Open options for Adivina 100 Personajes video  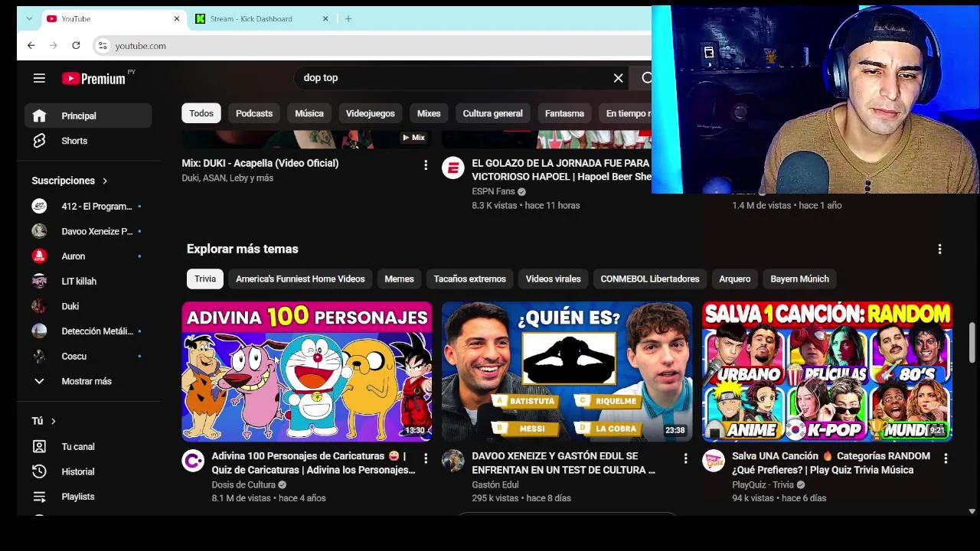(426, 458)
